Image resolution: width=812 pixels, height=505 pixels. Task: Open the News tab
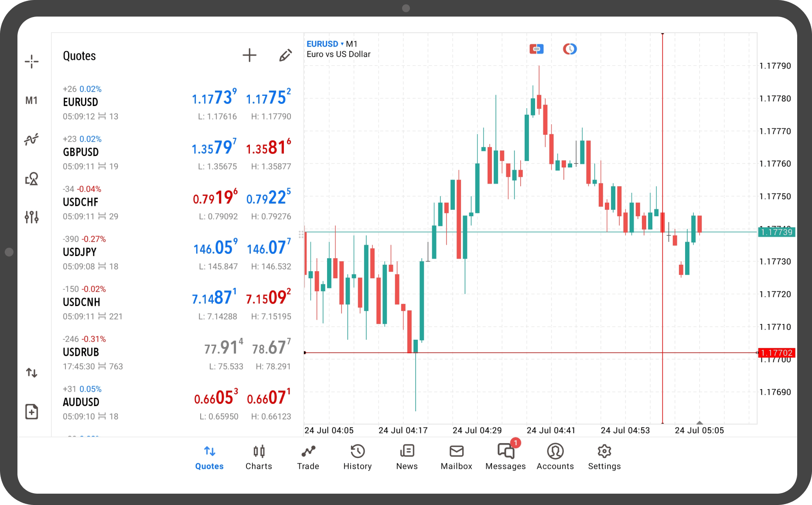click(407, 457)
